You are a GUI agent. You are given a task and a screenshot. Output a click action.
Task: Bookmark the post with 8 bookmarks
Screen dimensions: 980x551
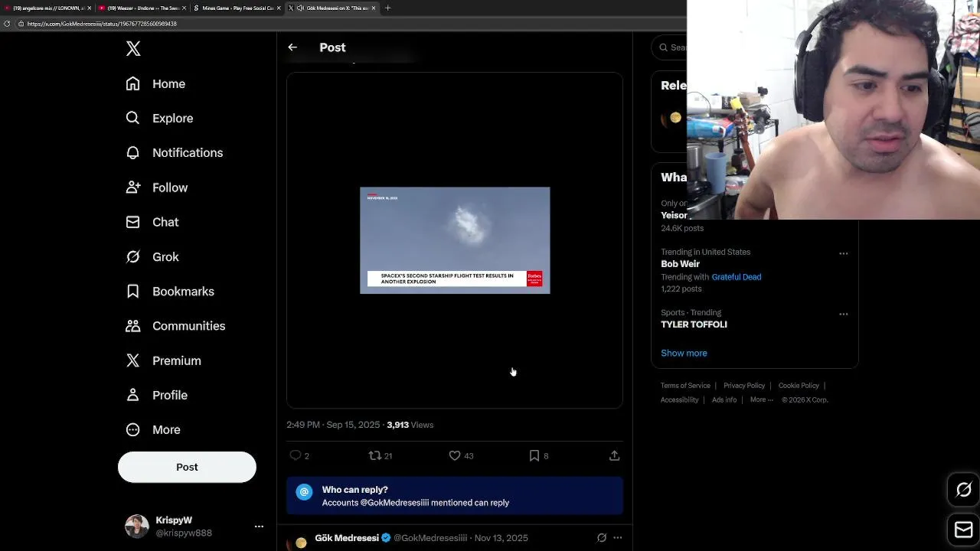534,455
